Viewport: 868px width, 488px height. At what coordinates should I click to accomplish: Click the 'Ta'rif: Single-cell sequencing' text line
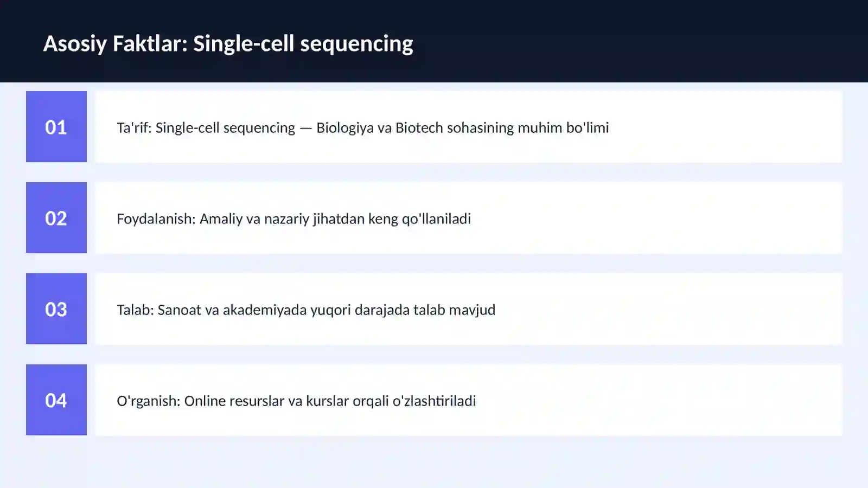coord(362,127)
